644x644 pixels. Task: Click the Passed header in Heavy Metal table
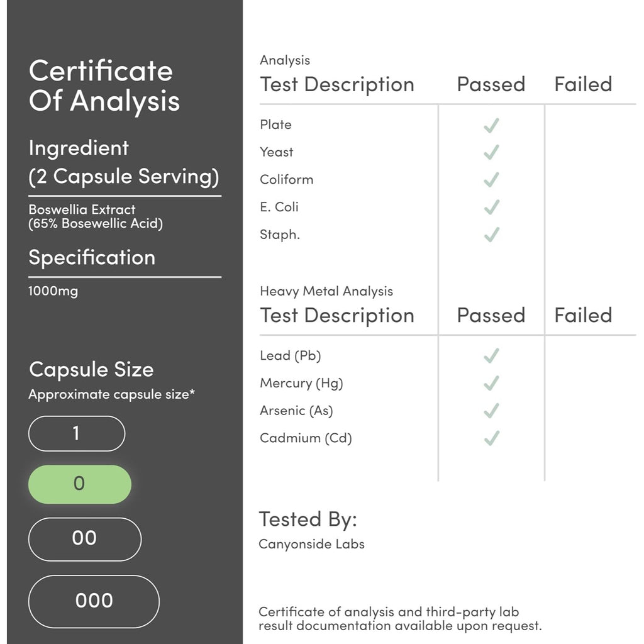(x=491, y=316)
